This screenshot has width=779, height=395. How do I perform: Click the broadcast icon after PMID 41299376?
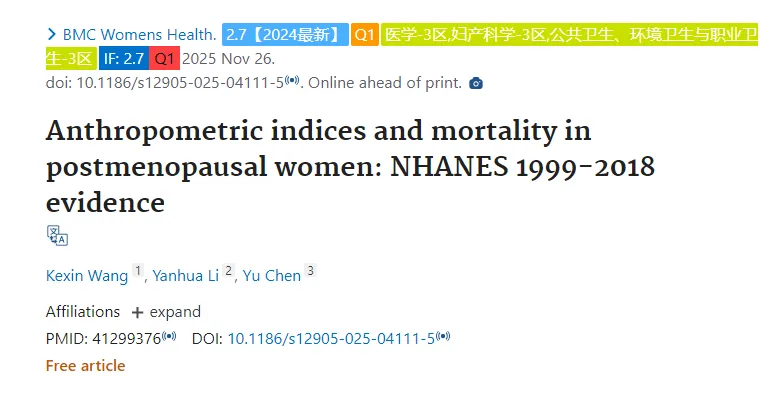[x=169, y=336]
